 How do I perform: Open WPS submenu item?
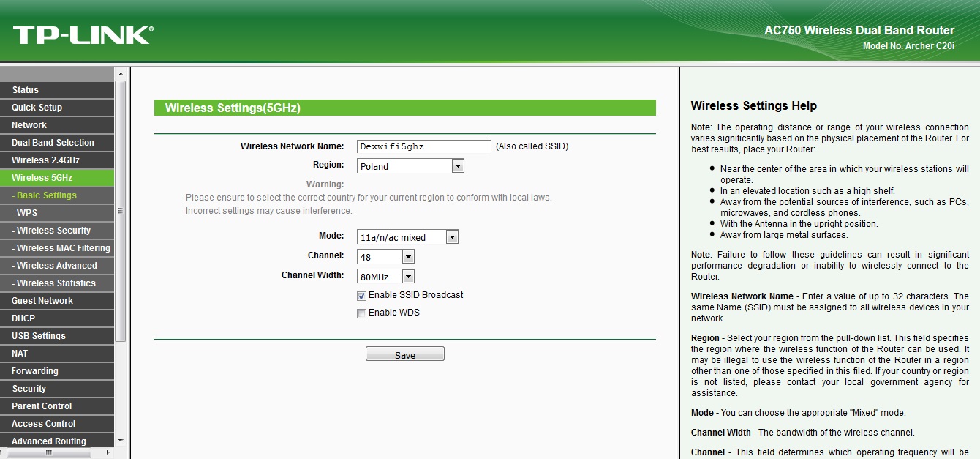tap(57, 212)
